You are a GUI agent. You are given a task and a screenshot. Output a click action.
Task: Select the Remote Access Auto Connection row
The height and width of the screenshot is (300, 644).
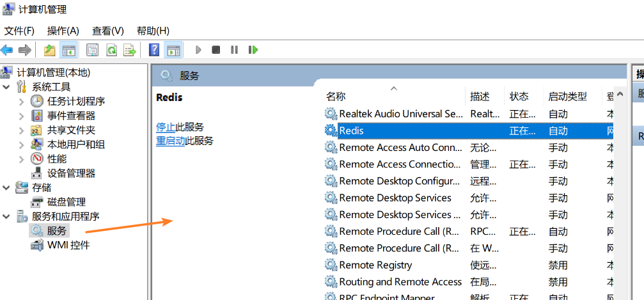click(x=469, y=148)
